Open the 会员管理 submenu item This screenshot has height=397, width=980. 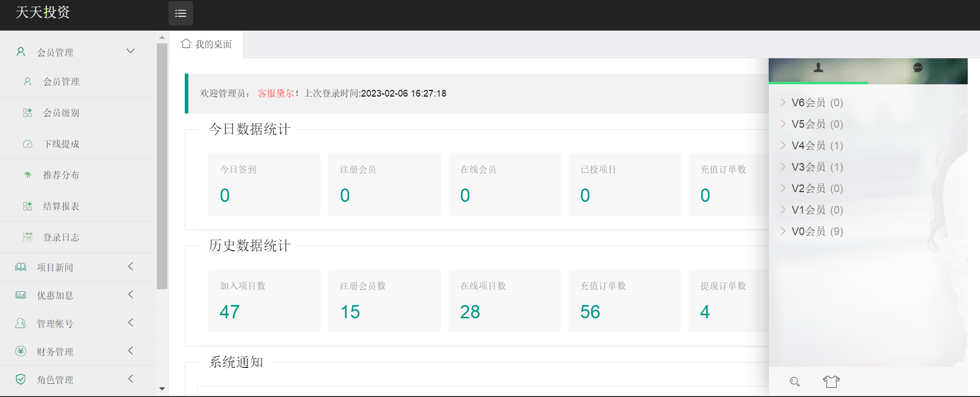click(x=78, y=82)
